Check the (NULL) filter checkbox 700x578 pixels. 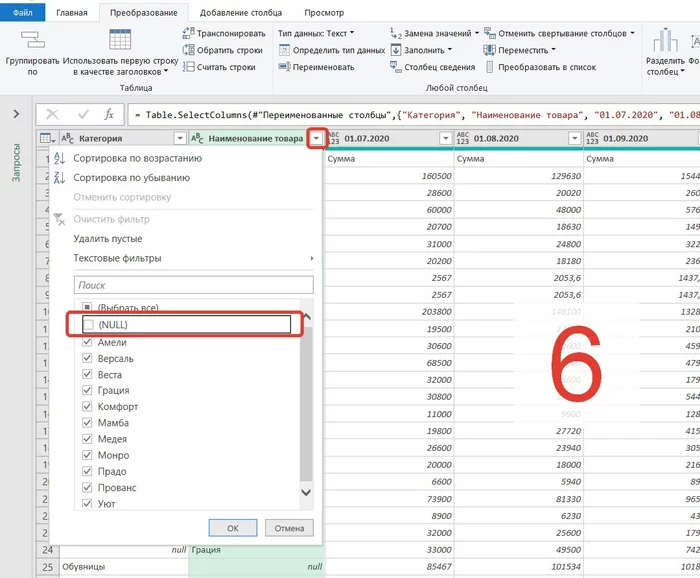88,324
